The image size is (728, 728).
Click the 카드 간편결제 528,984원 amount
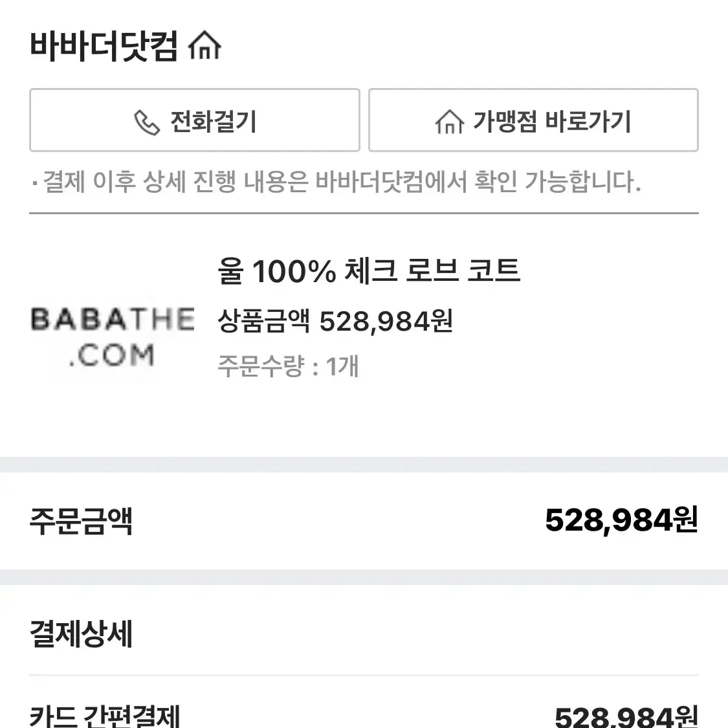tap(626, 716)
